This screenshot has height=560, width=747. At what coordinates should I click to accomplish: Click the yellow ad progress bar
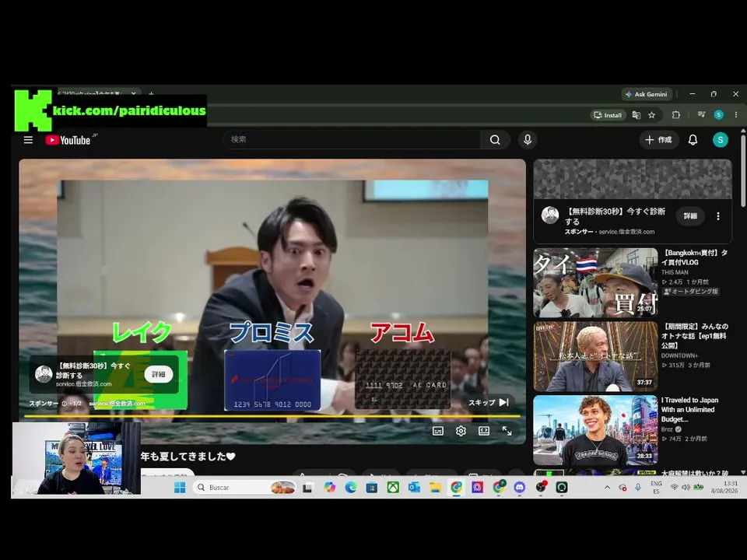[x=272, y=416]
